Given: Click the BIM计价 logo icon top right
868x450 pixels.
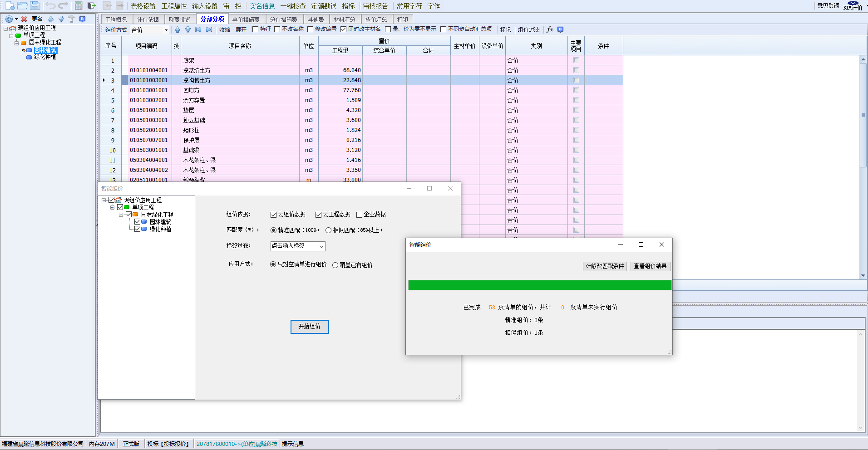Looking at the screenshot, I should point(853,5).
